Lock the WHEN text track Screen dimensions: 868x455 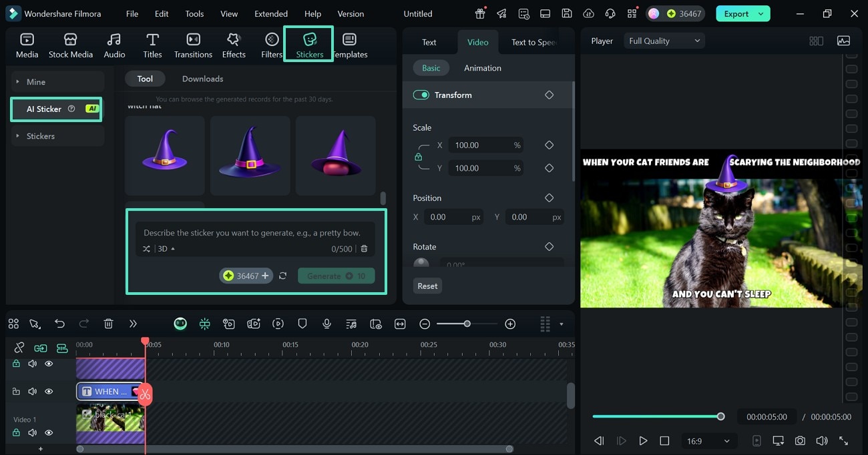click(x=16, y=392)
